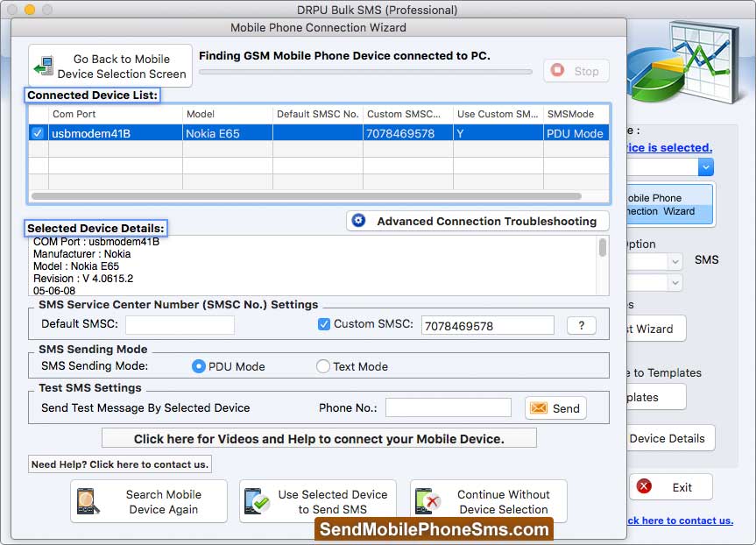Expand the dropdown beside the SMS label
The width and height of the screenshot is (756, 545).
tap(675, 261)
